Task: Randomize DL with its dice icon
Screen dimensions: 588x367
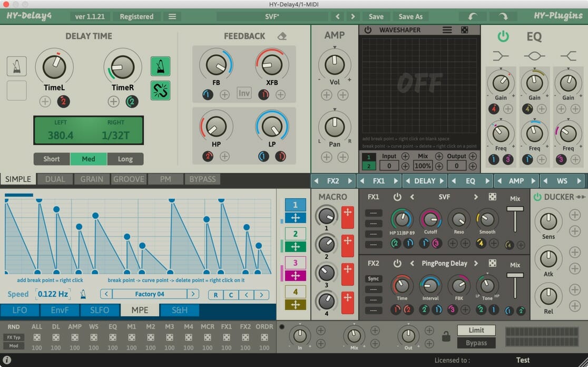Action: (56, 337)
